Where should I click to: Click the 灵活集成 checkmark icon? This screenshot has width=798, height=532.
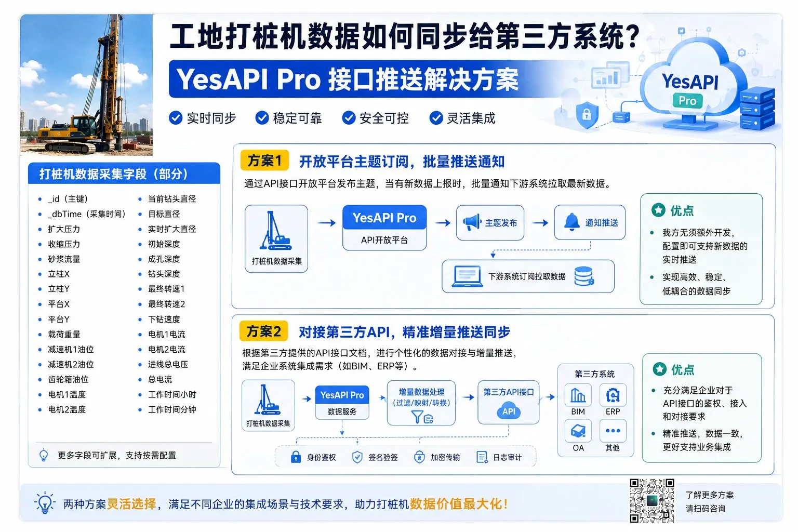[x=436, y=118]
